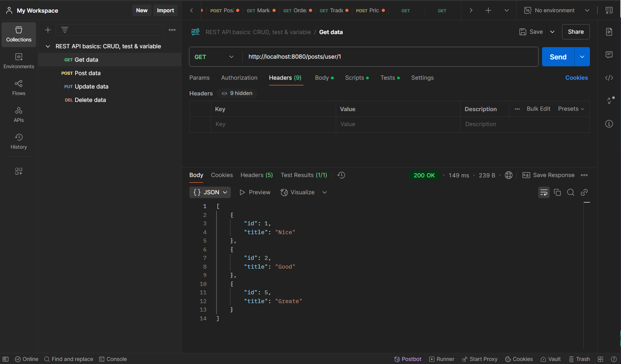Open the network information globe icon
Viewport: 621px width, 364px height.
[509, 175]
